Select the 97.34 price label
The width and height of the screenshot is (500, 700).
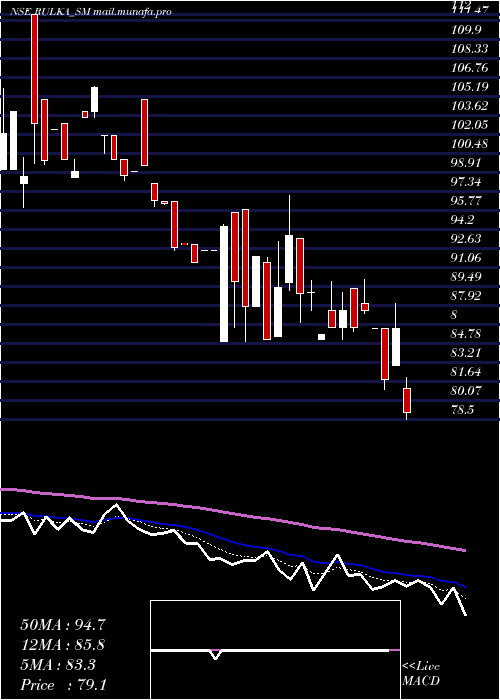[466, 182]
